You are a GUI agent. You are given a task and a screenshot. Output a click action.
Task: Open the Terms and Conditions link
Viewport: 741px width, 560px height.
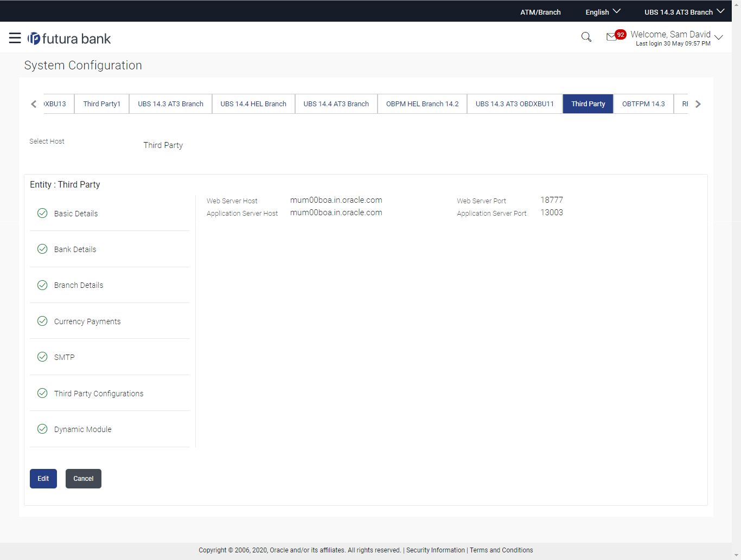(501, 550)
